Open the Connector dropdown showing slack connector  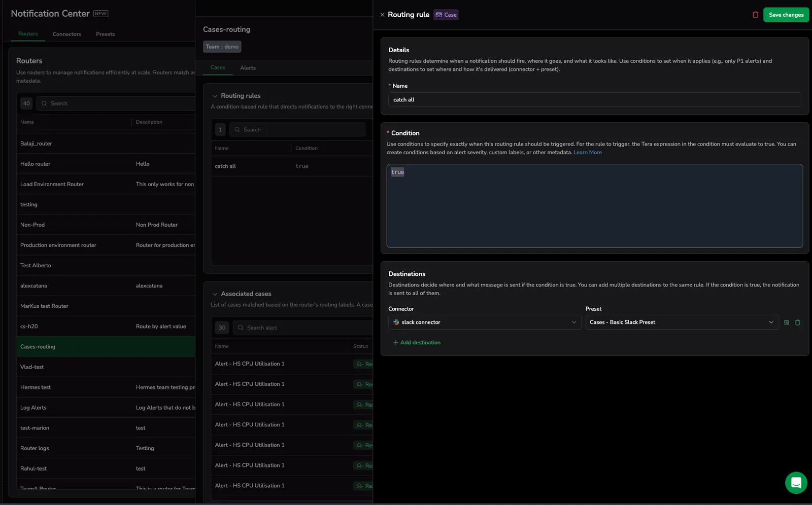click(x=485, y=322)
